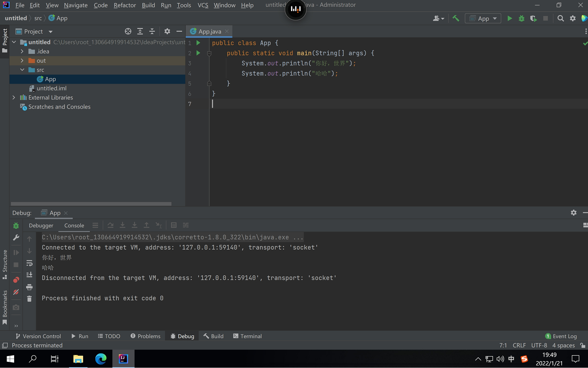Select opened file locate target icon
Screen dimensions: 588x368
(x=128, y=31)
